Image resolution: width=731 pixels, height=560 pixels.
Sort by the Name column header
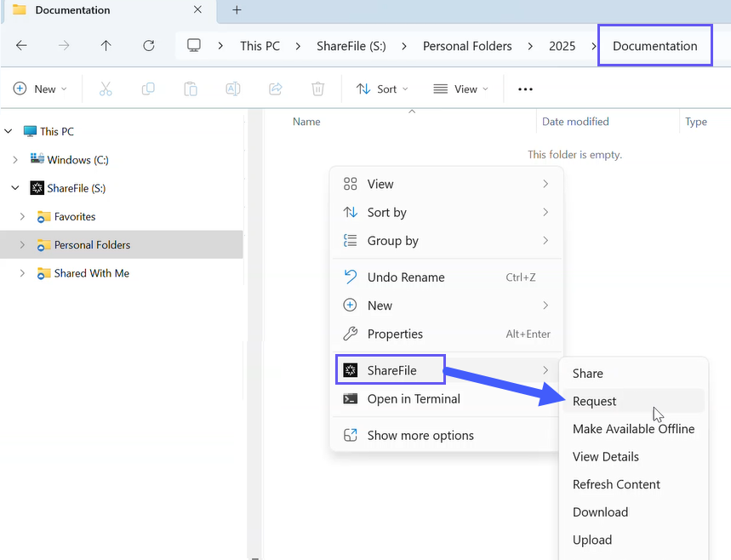point(306,121)
